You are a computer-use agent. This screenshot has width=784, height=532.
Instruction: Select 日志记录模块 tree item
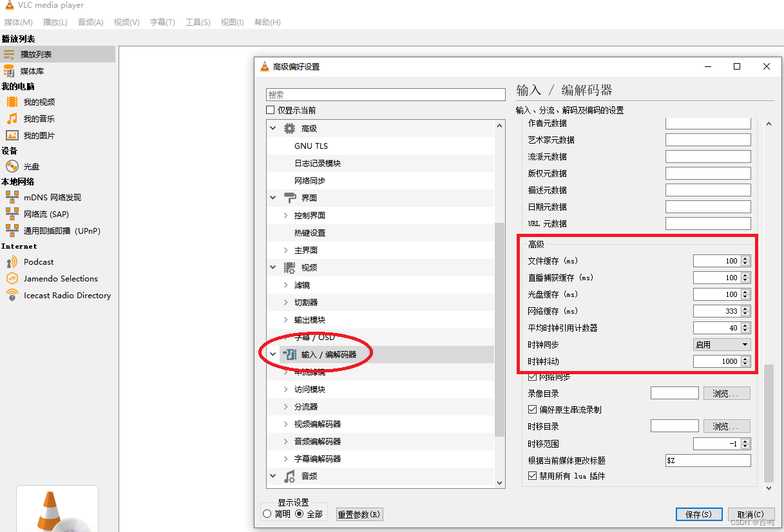point(318,164)
